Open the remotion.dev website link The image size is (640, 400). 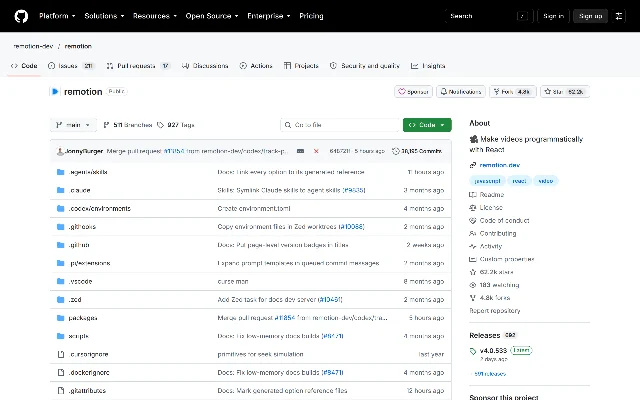point(500,165)
